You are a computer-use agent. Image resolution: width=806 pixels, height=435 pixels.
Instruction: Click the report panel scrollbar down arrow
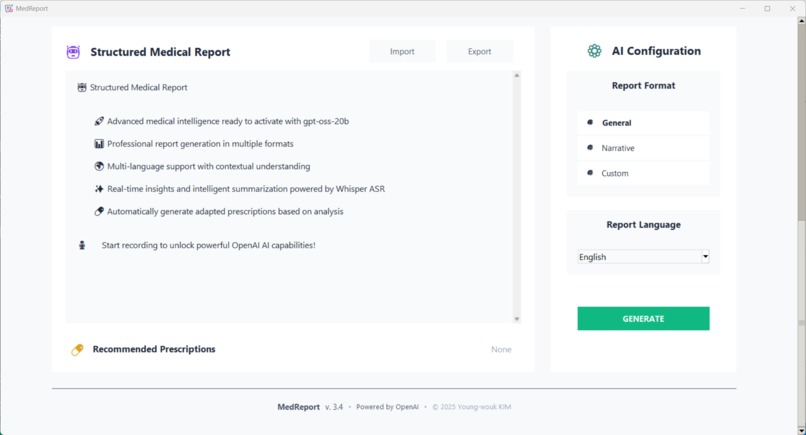pyautogui.click(x=517, y=319)
